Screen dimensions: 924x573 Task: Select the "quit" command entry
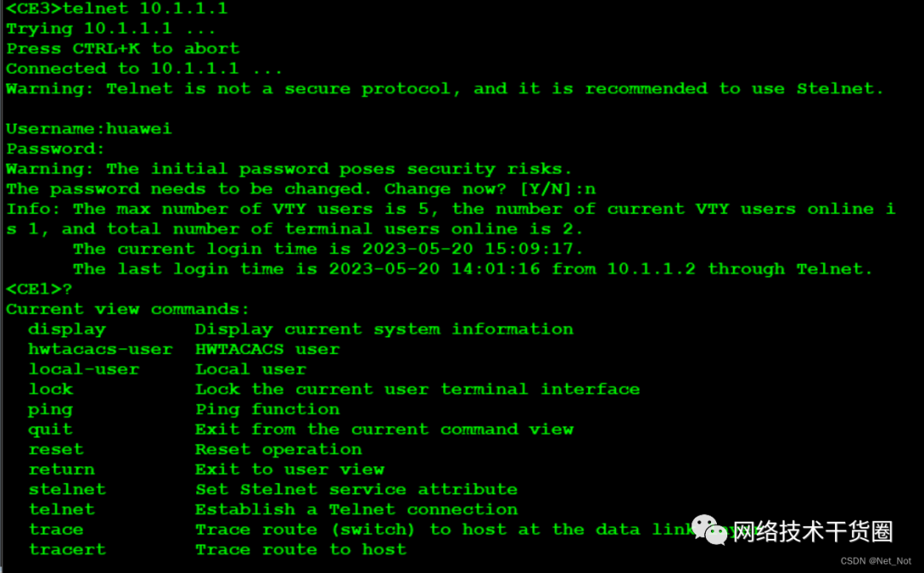pos(50,429)
